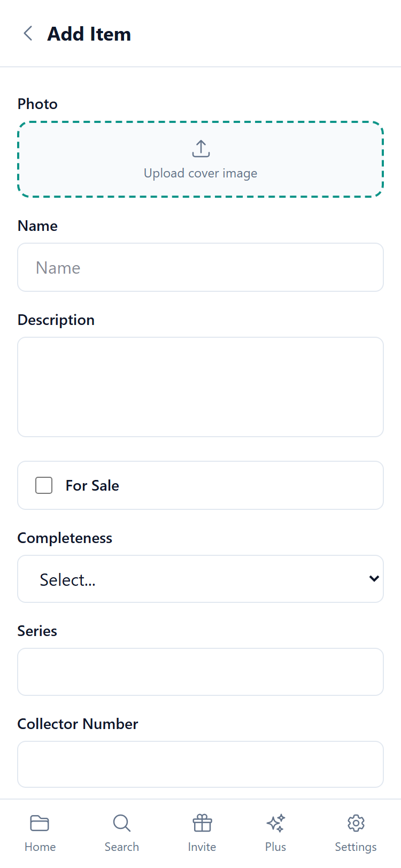The width and height of the screenshot is (401, 868).
Task: Switch to the Invite tab
Action: click(202, 831)
